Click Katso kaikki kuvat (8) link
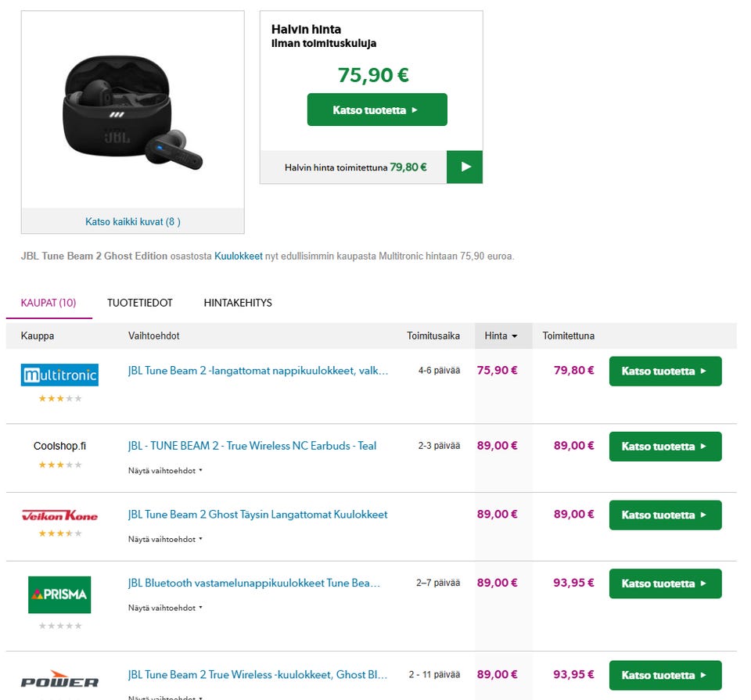Screen dimensions: 751x700 click(133, 221)
